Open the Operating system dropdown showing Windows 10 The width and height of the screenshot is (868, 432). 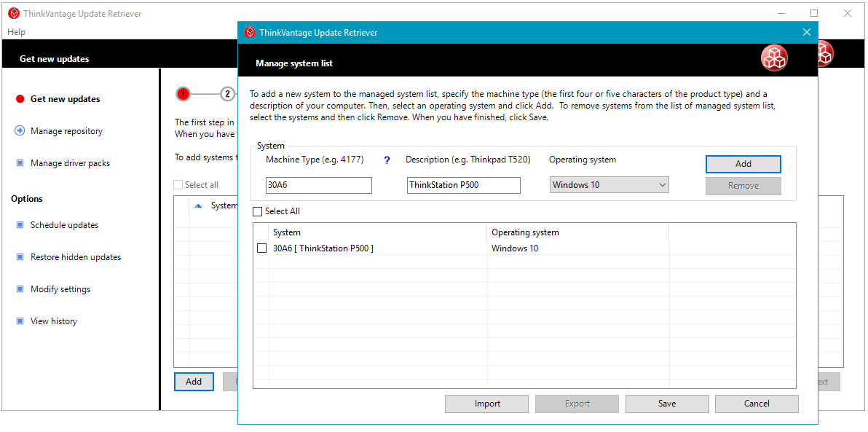pyautogui.click(x=609, y=184)
